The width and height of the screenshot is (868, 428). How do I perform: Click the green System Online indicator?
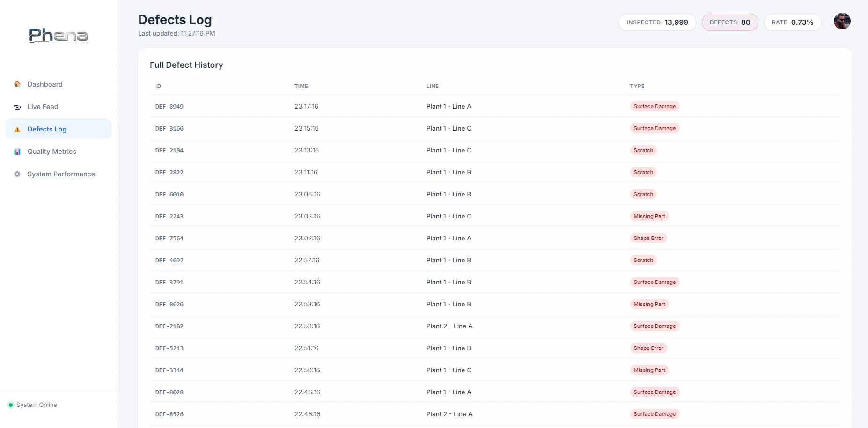click(10, 405)
